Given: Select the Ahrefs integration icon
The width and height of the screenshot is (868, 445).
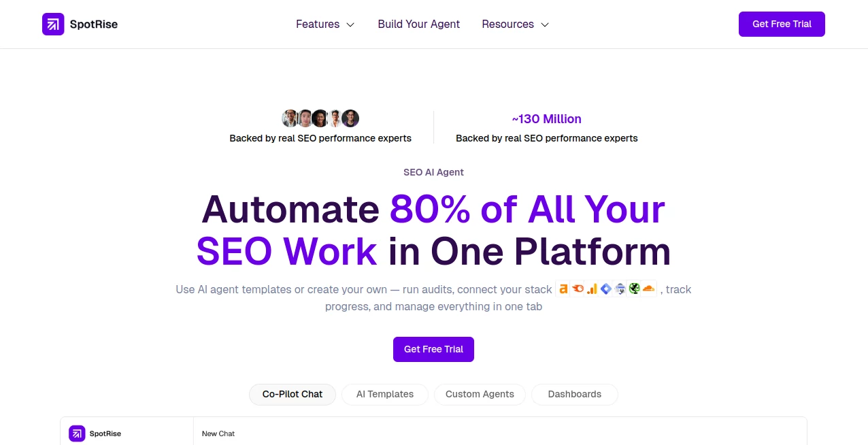Looking at the screenshot, I should [563, 289].
